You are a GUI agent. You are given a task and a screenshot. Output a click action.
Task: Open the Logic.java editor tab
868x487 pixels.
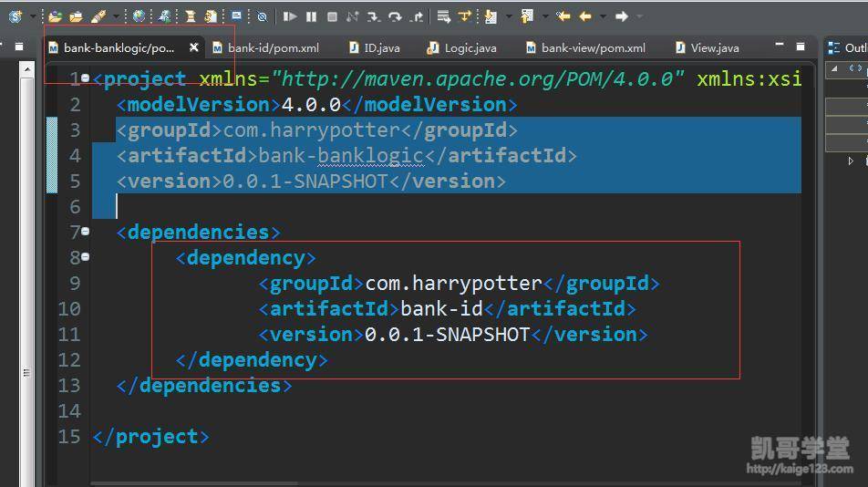tap(470, 47)
